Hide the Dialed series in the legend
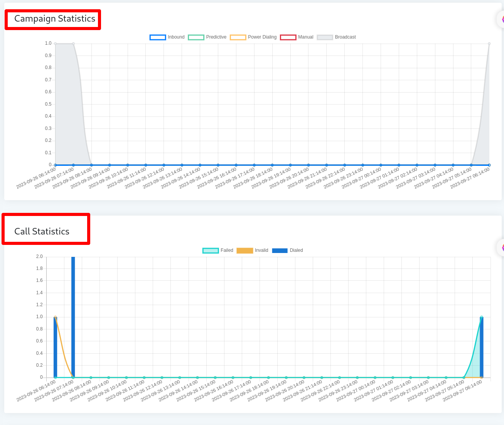 coord(287,251)
